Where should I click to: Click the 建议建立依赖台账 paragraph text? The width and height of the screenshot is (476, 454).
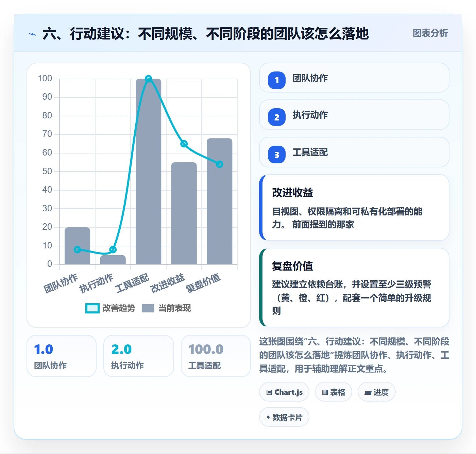(352, 297)
